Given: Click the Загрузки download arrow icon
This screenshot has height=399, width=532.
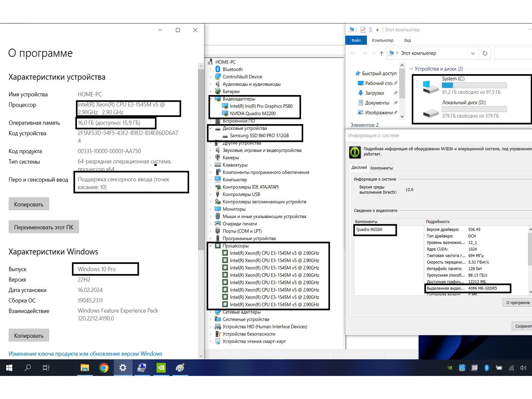Looking at the screenshot, I should click(x=361, y=93).
